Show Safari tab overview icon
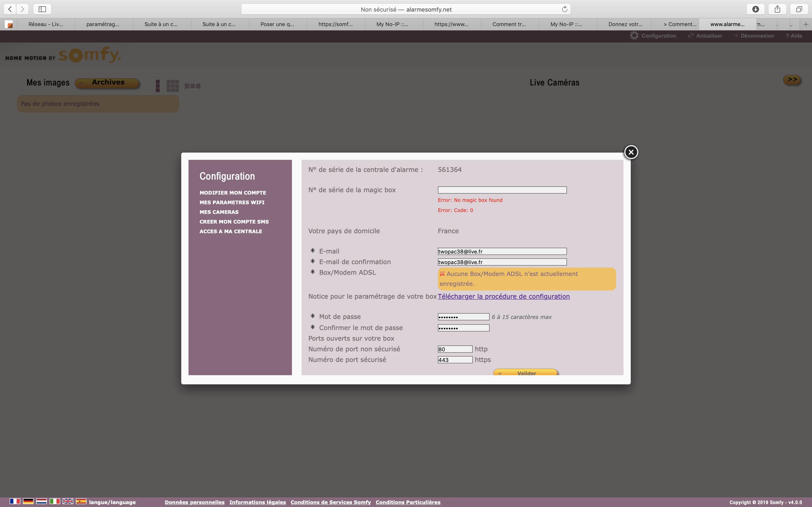The image size is (812, 507). [x=799, y=9]
